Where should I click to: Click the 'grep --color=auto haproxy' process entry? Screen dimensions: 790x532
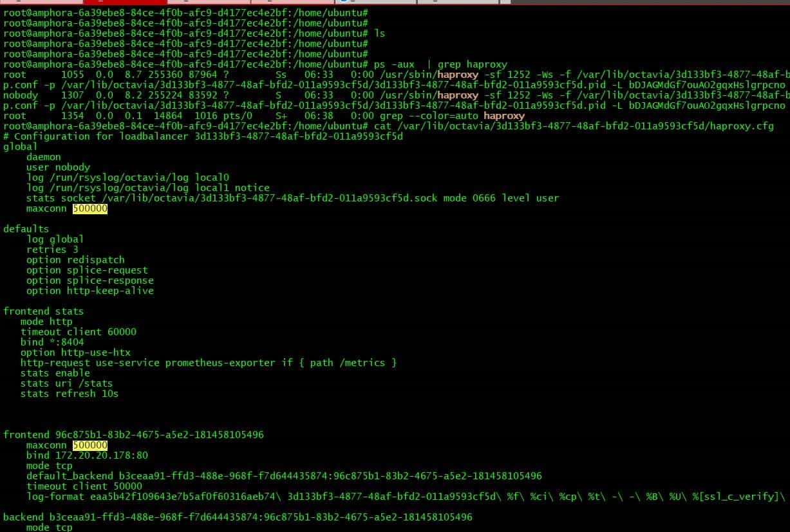pos(452,116)
